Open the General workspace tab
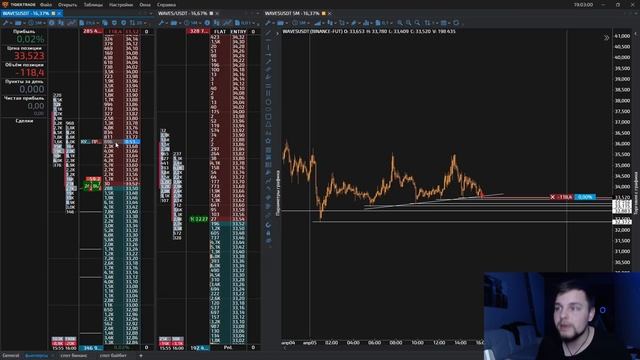Image resolution: width=640 pixels, height=360 pixels. [11, 356]
